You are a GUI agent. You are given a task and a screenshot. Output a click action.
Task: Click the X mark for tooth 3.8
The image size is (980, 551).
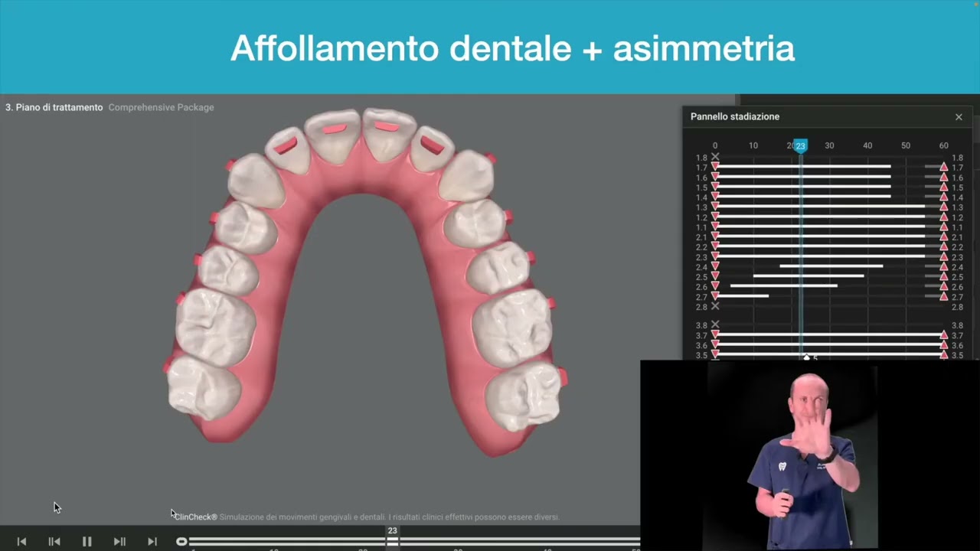click(715, 324)
